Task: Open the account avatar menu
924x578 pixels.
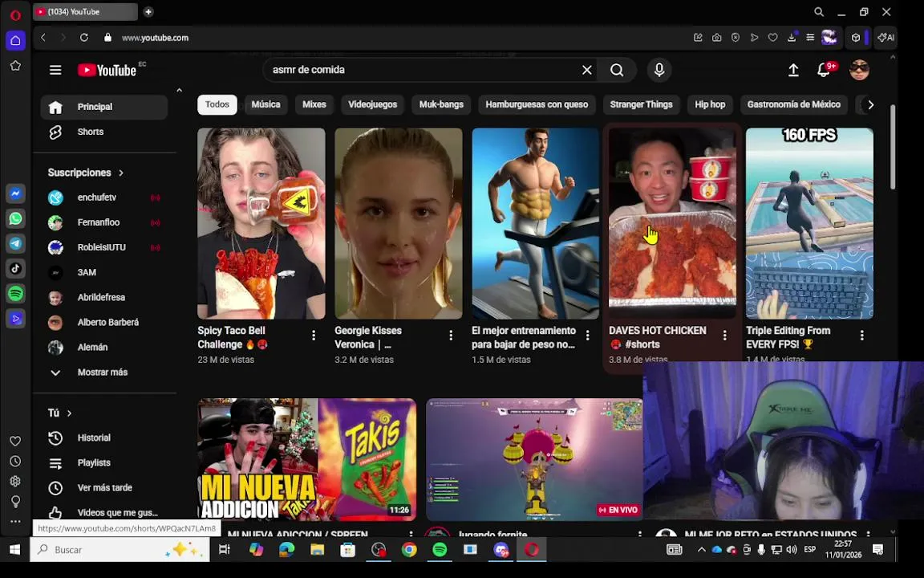Action: pos(859,70)
